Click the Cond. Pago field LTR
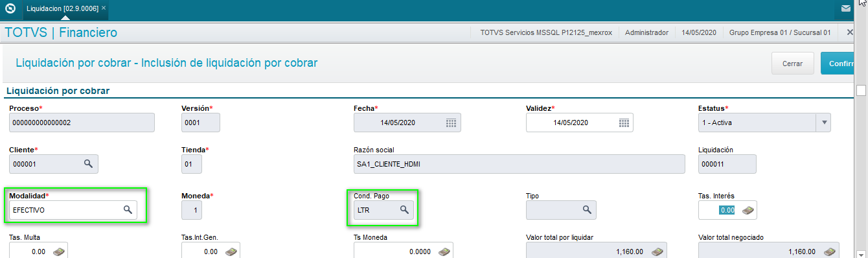868x258 pixels. [x=383, y=210]
